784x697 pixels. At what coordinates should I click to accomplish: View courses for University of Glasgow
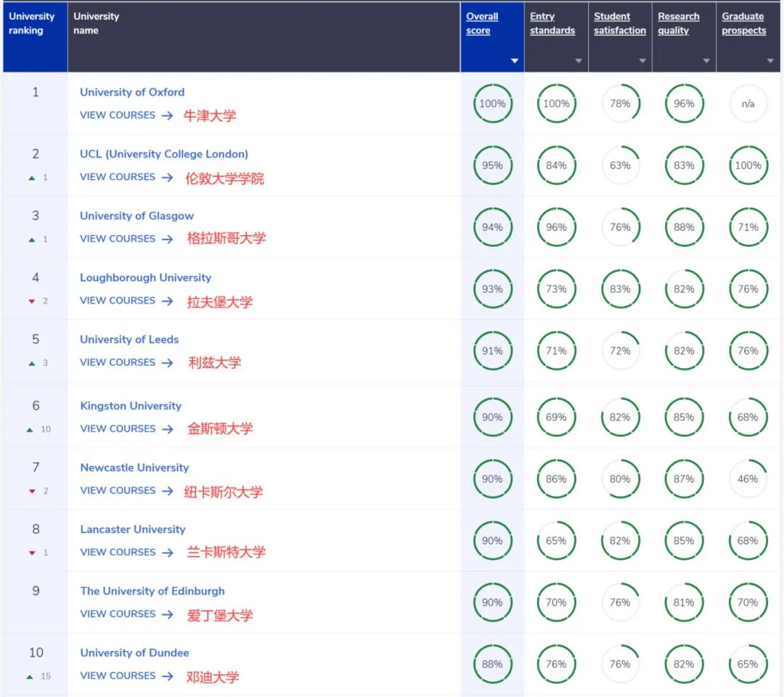126,239
